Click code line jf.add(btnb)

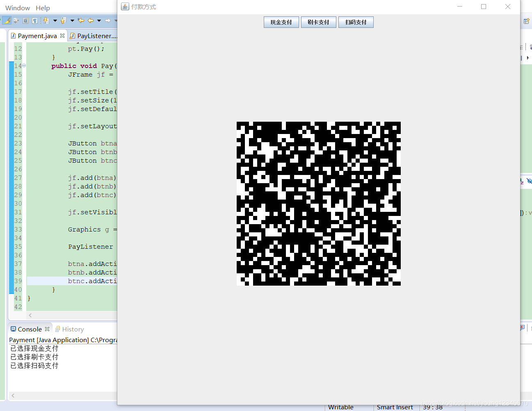92,186
